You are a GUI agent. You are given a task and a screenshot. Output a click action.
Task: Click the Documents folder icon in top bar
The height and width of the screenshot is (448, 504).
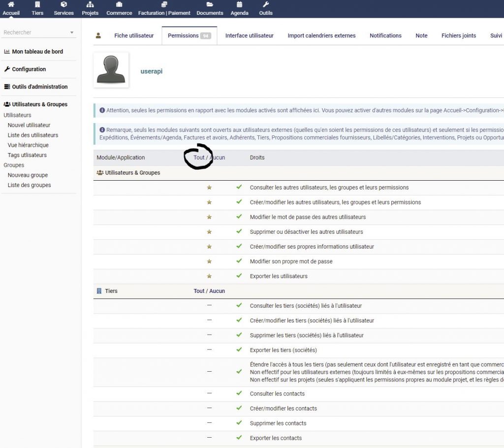point(210,4)
